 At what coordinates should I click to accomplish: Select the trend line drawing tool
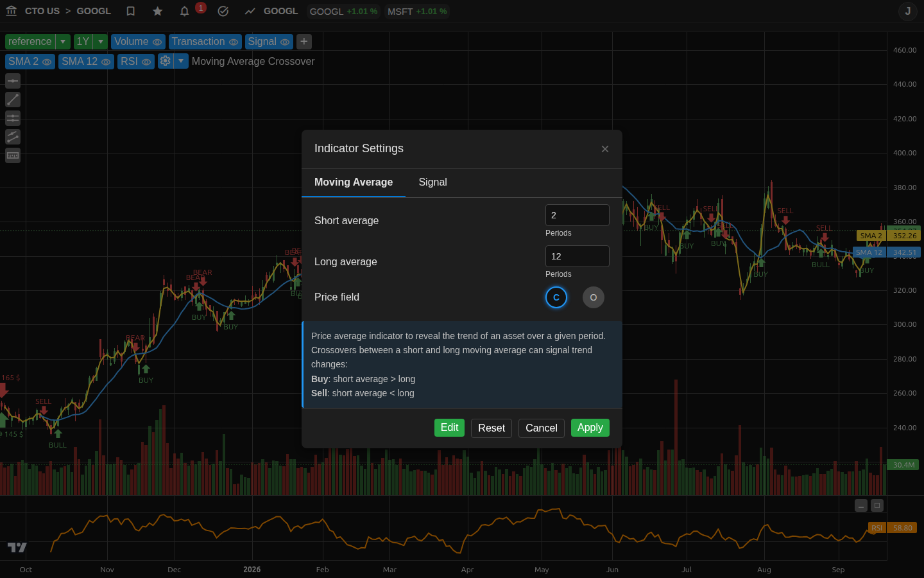(13, 100)
